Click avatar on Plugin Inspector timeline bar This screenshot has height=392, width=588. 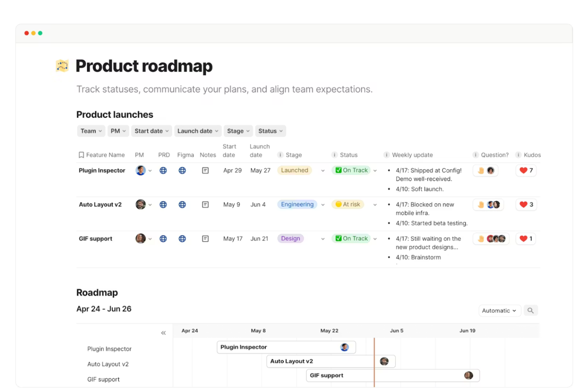[x=344, y=347]
